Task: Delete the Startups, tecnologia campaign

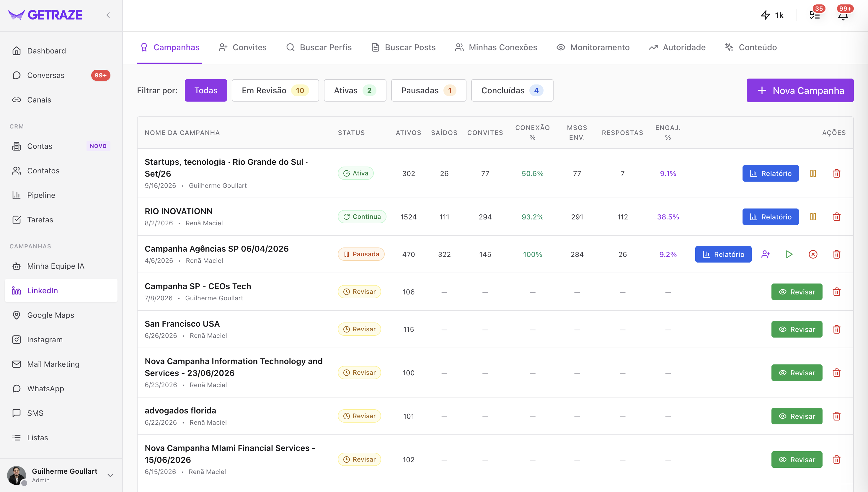Action: click(x=837, y=173)
